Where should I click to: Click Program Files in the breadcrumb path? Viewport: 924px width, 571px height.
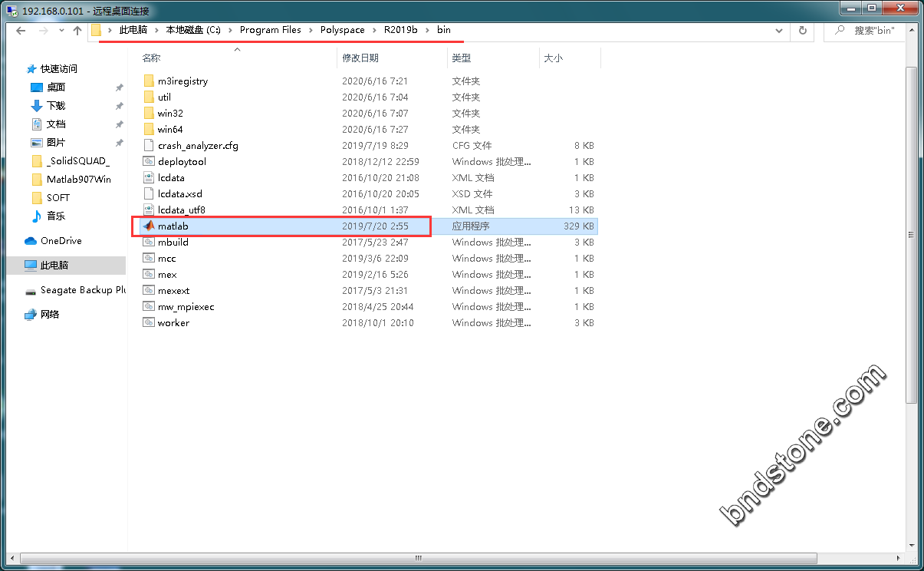(270, 30)
